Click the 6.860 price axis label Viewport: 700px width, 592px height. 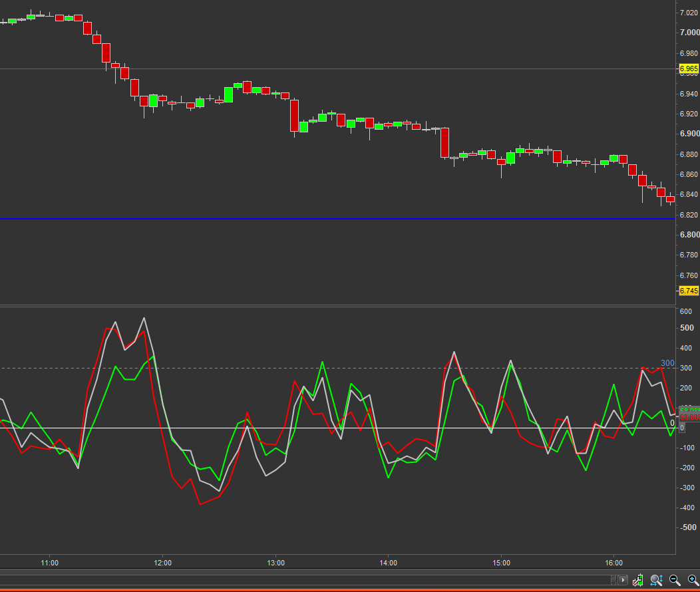[689, 174]
